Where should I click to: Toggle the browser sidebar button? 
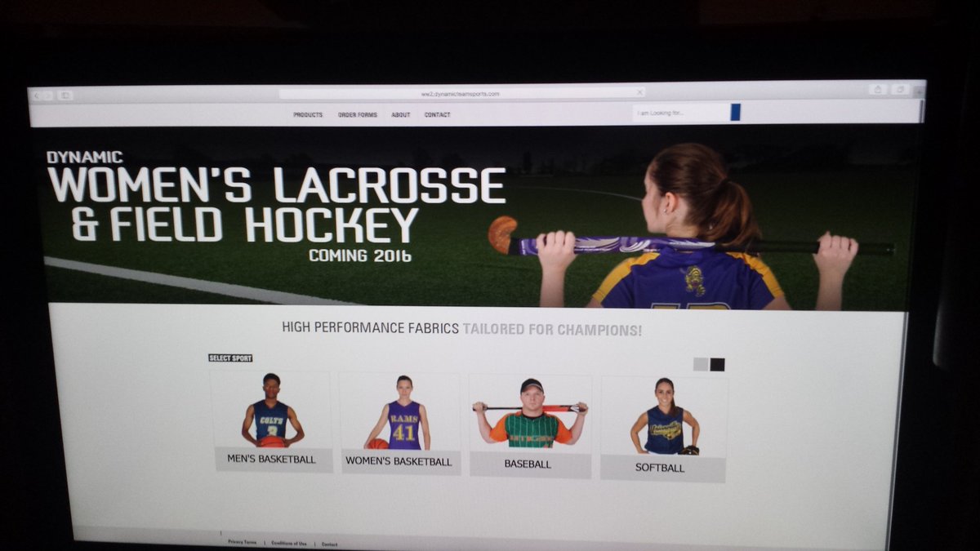pos(66,96)
